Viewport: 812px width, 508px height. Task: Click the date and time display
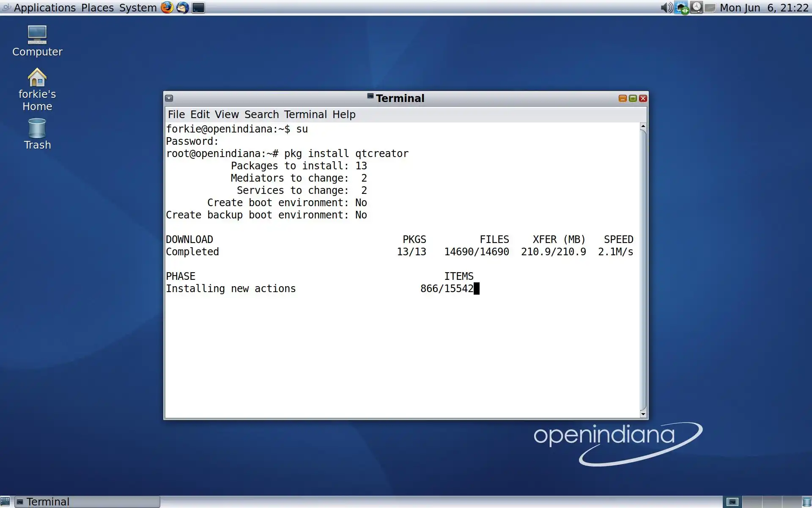pos(764,8)
